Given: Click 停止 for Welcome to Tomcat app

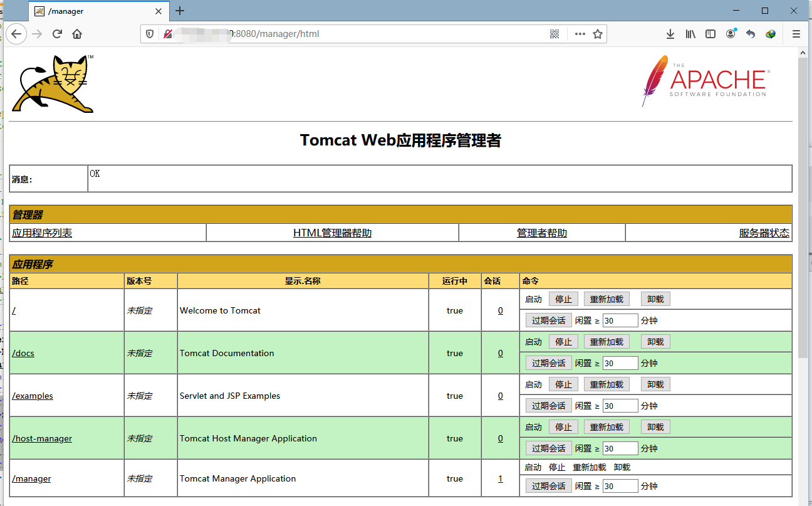Looking at the screenshot, I should [x=563, y=299].
